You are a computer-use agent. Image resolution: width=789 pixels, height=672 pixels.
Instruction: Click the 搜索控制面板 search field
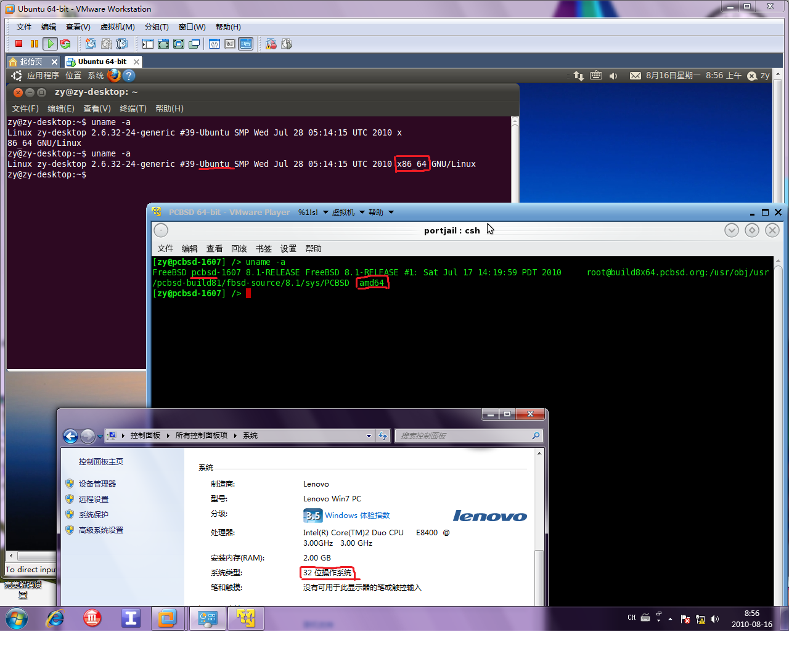[x=468, y=435]
